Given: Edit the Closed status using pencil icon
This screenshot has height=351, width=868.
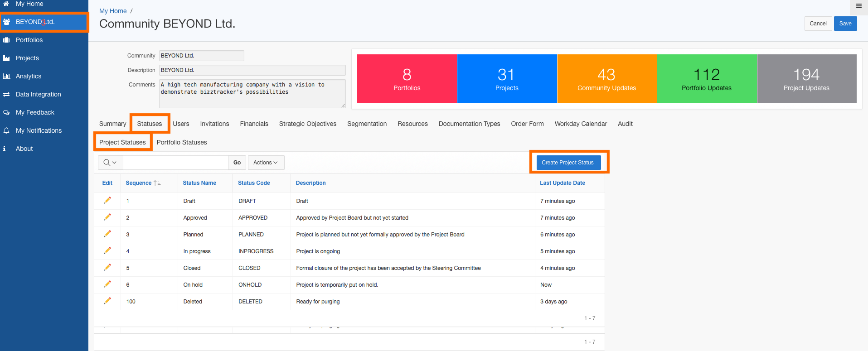Looking at the screenshot, I should click(107, 267).
